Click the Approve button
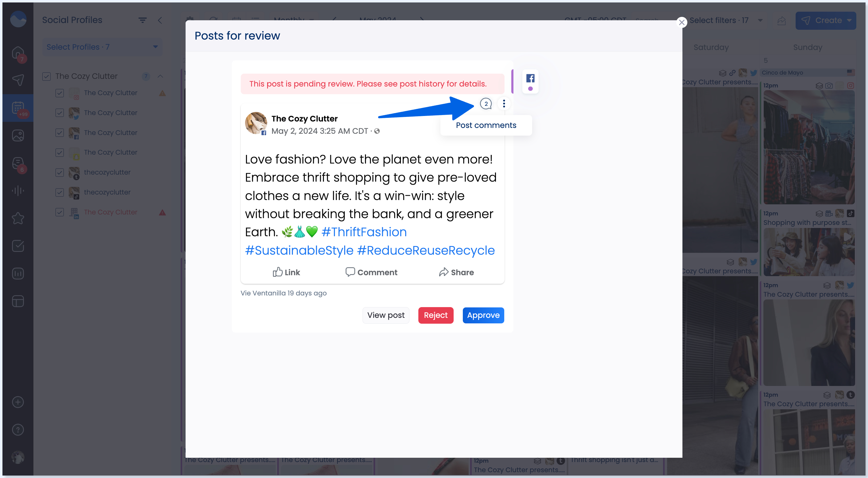This screenshot has height=478, width=868. point(483,315)
